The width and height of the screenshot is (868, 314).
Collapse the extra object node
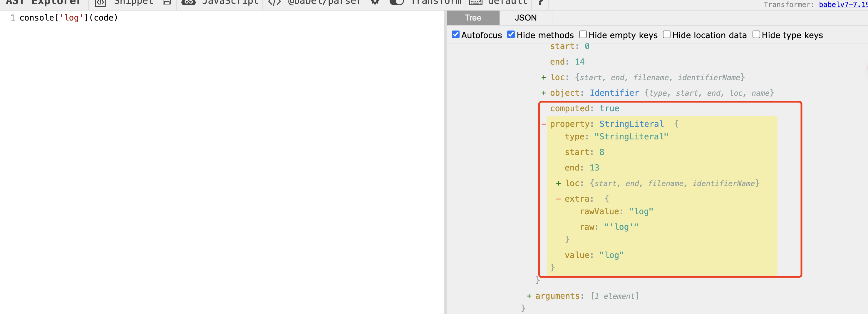pos(558,199)
